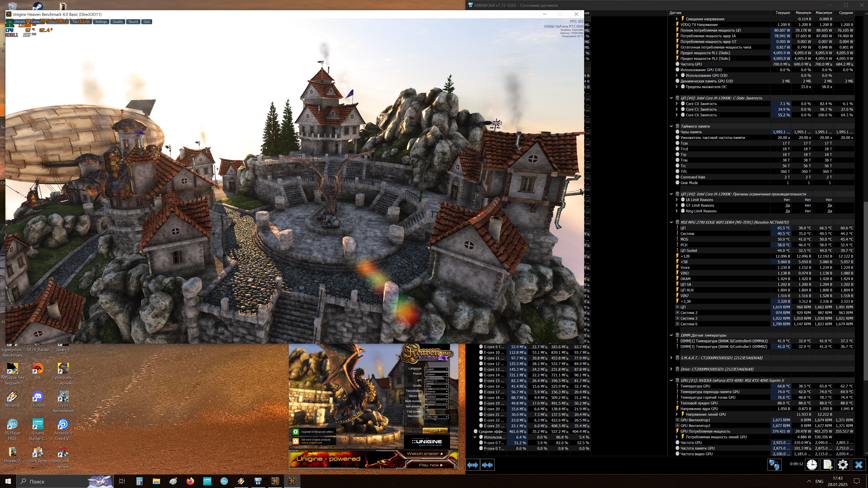
Task: Open HWiNFO sensor settings gear icon
Action: pos(843,465)
